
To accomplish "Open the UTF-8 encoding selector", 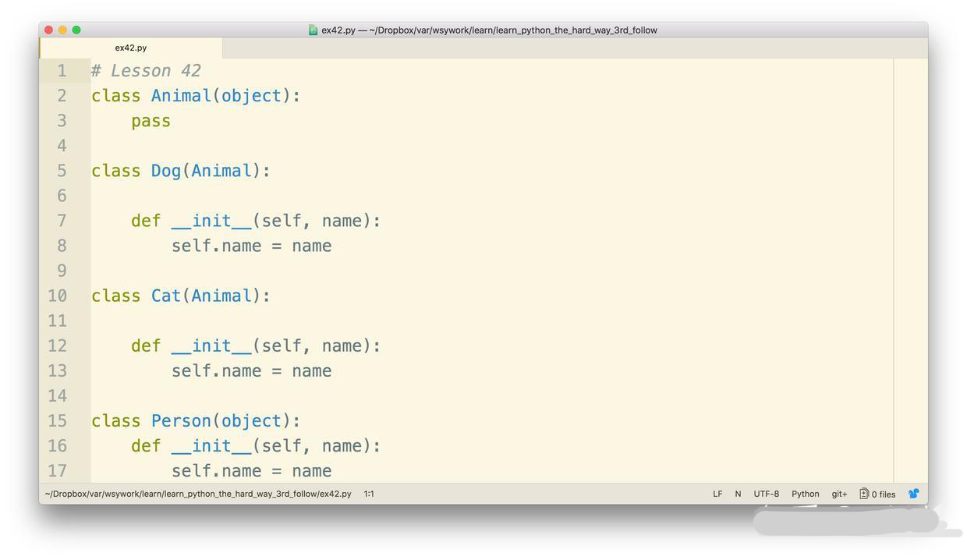I will [x=766, y=494].
